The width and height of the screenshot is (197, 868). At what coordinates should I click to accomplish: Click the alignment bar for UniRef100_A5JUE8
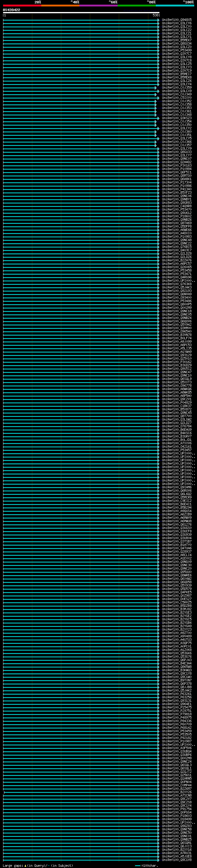(81, 856)
